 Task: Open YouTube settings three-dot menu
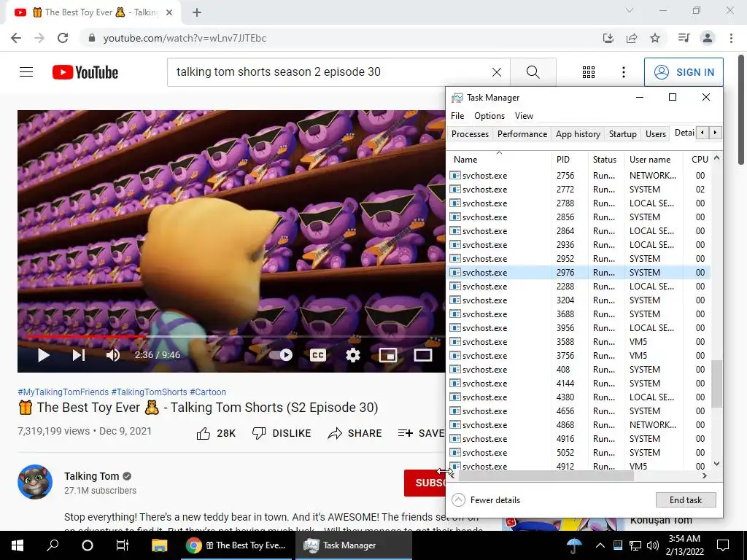click(x=624, y=72)
